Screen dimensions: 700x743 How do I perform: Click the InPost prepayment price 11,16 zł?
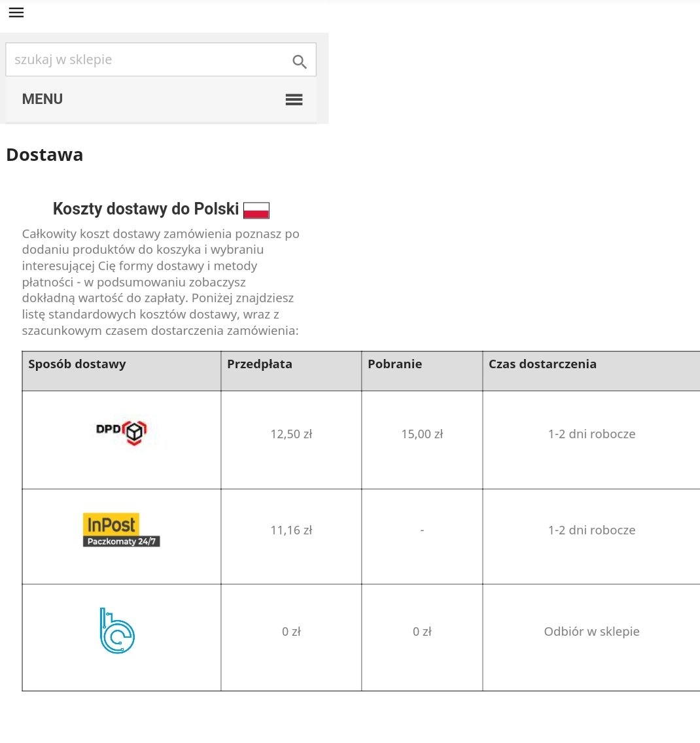tap(291, 530)
